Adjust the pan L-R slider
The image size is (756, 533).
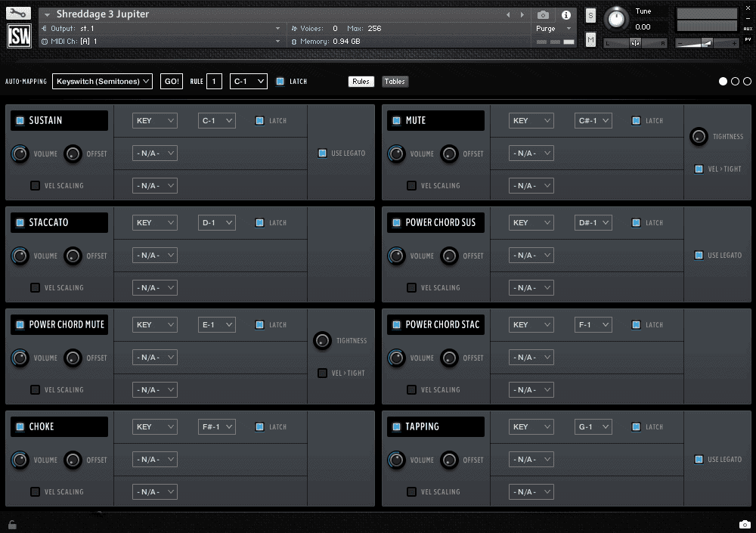[x=636, y=43]
